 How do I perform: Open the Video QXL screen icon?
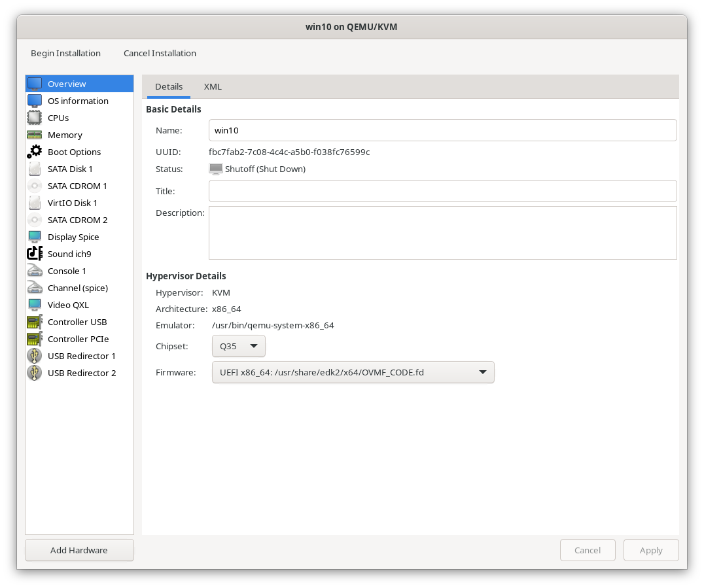click(x=35, y=305)
